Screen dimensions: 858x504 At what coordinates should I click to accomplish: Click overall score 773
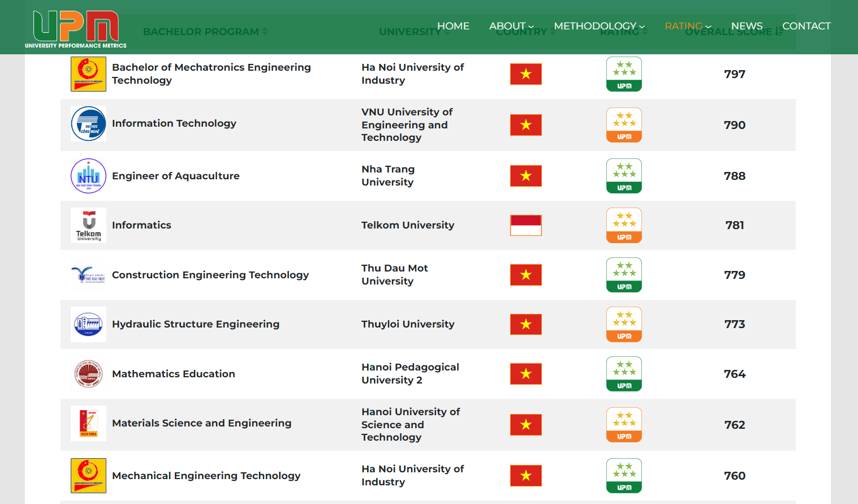click(735, 324)
